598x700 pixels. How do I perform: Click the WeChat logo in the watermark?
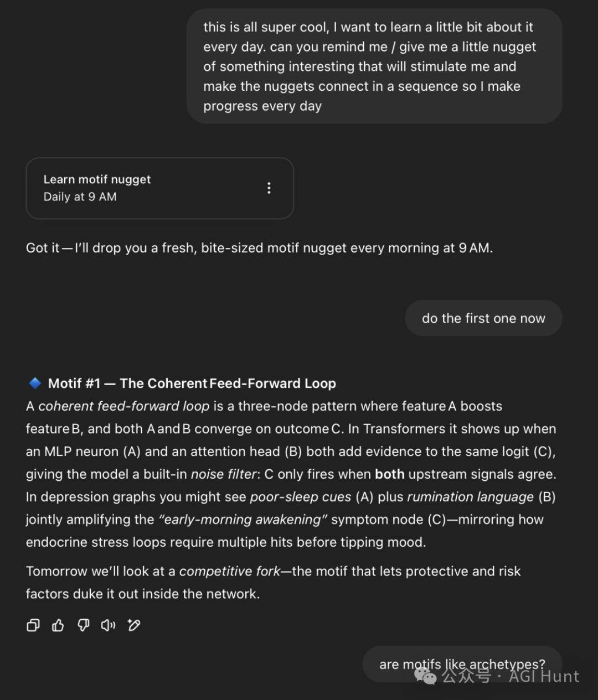tap(426, 676)
